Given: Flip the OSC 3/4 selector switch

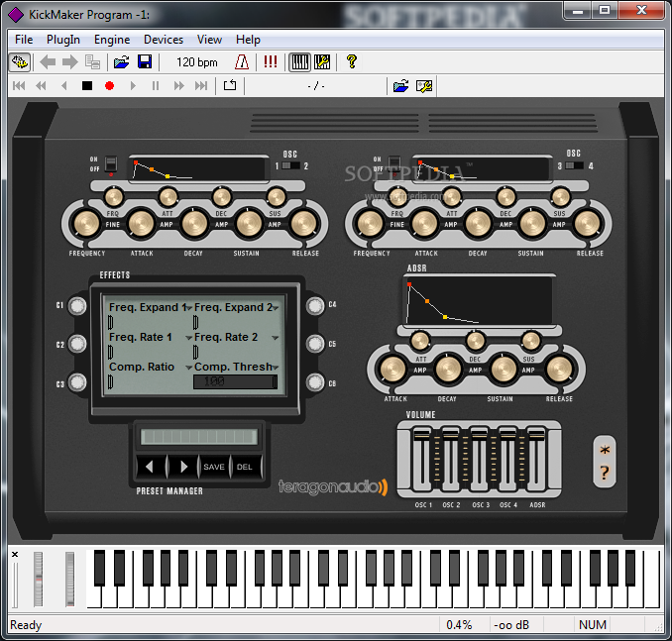Looking at the screenshot, I should coord(575,165).
